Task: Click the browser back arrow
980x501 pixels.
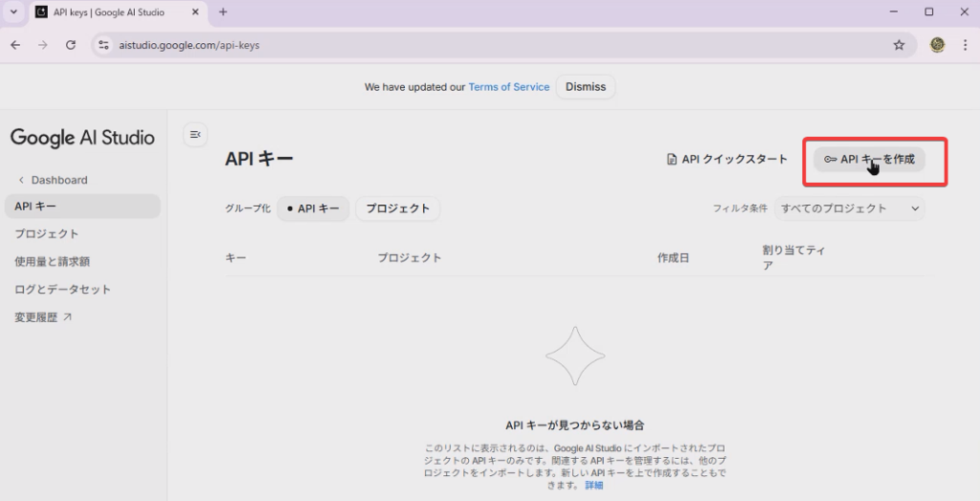Action: pyautogui.click(x=15, y=45)
